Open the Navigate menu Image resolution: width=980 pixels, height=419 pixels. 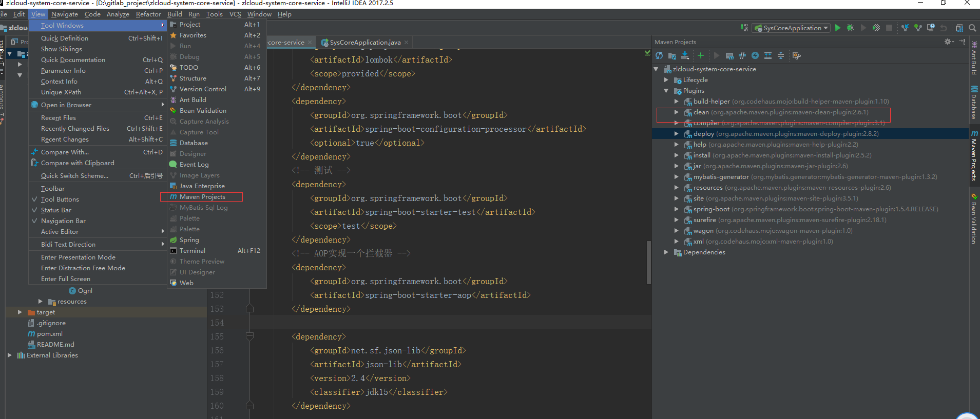coord(65,14)
